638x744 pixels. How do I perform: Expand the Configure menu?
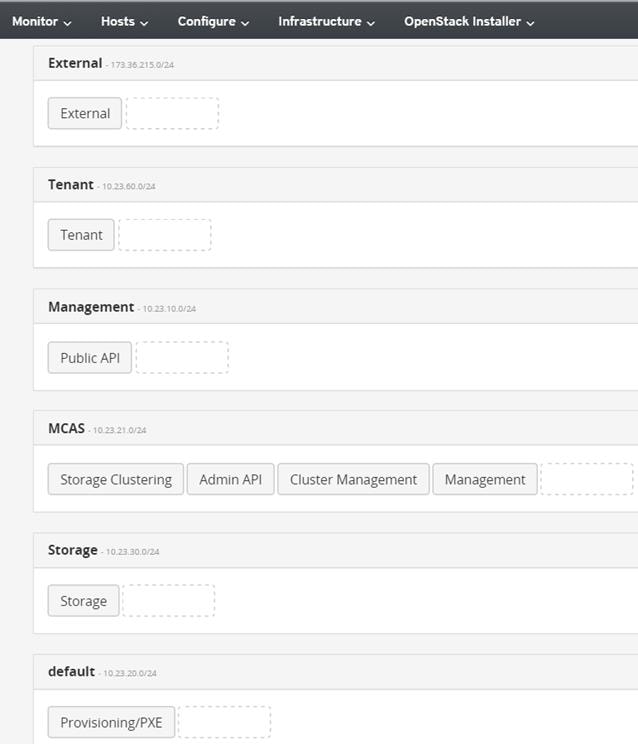(x=213, y=22)
